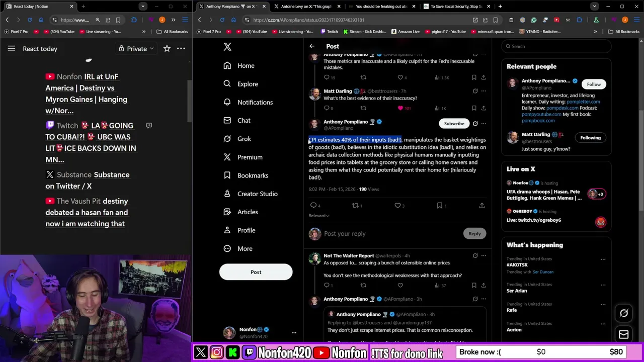Click the X Search box

pos(556,46)
